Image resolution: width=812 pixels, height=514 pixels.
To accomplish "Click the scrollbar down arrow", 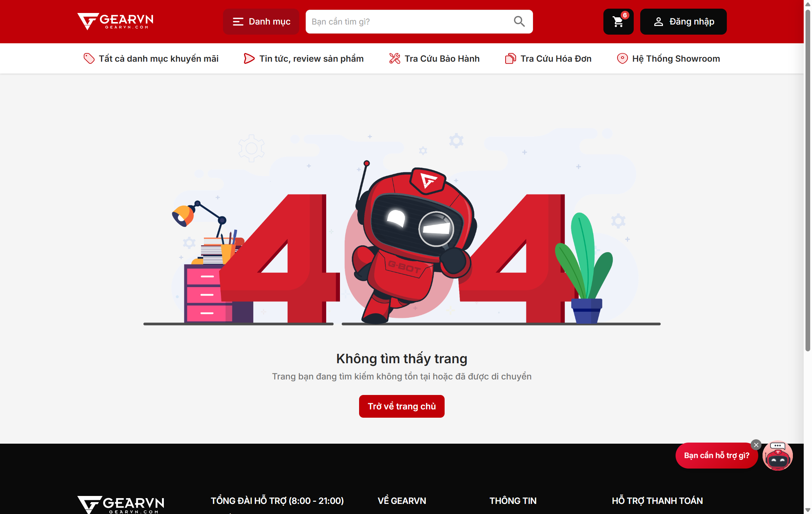I will (x=808, y=510).
